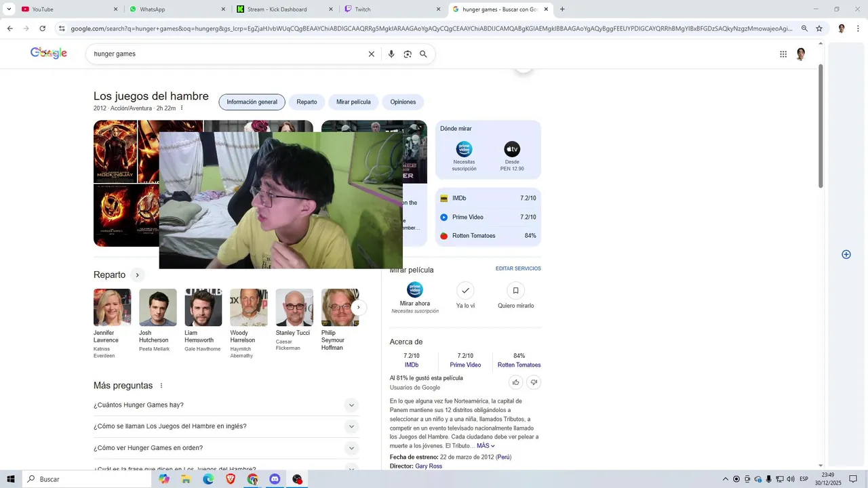The image size is (868, 488).
Task: Show next cast members arrow
Action: [x=359, y=308]
